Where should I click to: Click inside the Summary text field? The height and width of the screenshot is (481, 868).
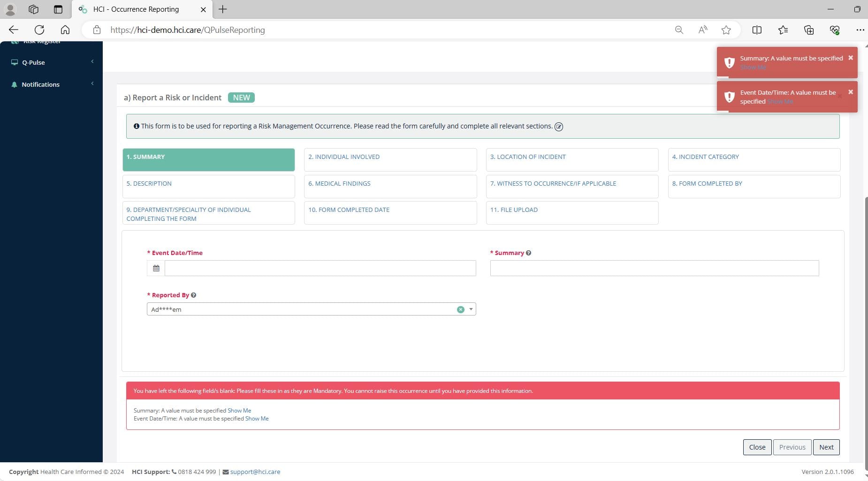[x=654, y=268]
